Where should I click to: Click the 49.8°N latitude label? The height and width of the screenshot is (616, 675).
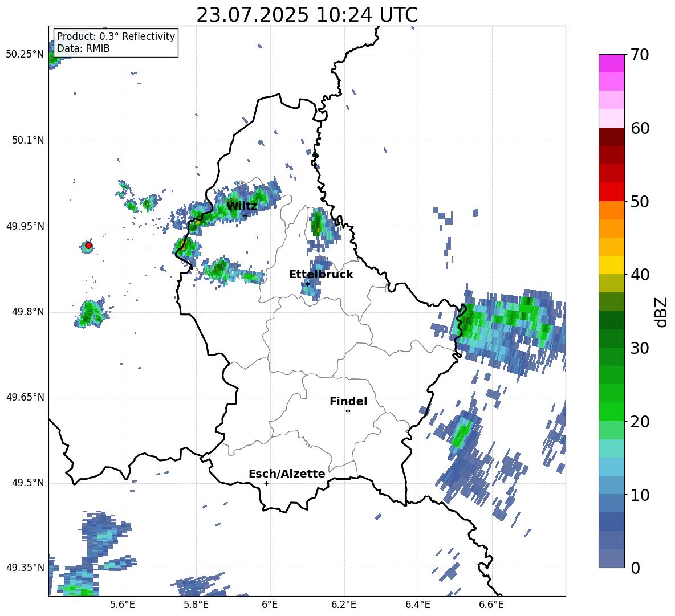(x=27, y=312)
